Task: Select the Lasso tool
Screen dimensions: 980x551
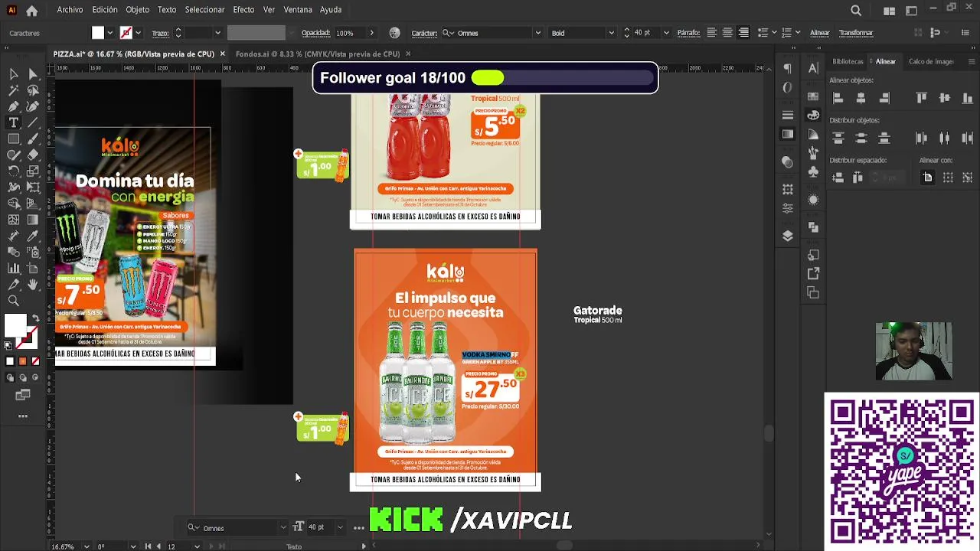Action: pyautogui.click(x=33, y=91)
